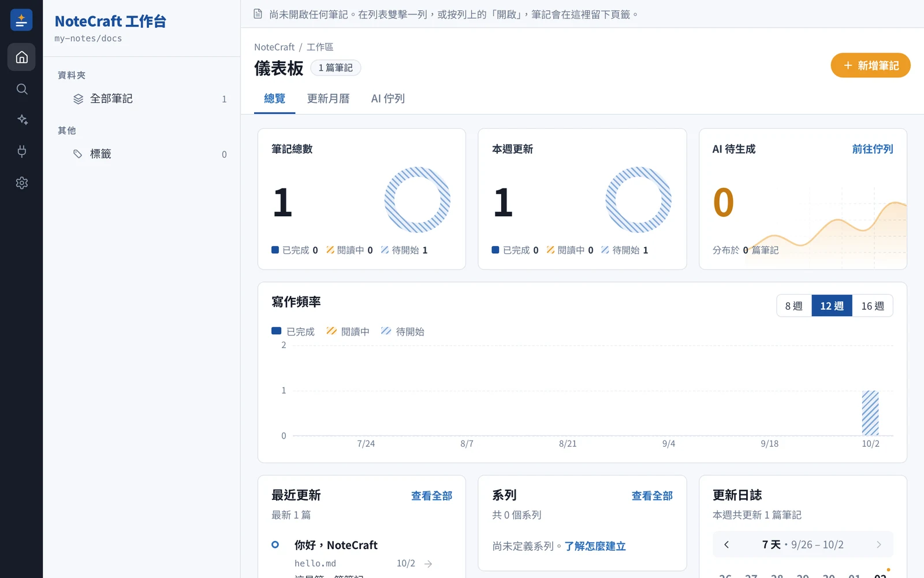This screenshot has height=578, width=924.
Task: Select the 12 週 range option
Action: (832, 306)
